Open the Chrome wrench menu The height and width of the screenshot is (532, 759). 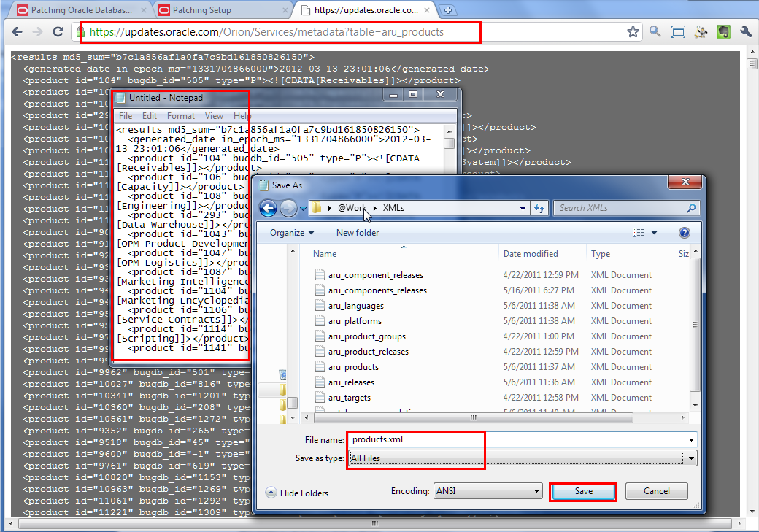click(x=746, y=32)
